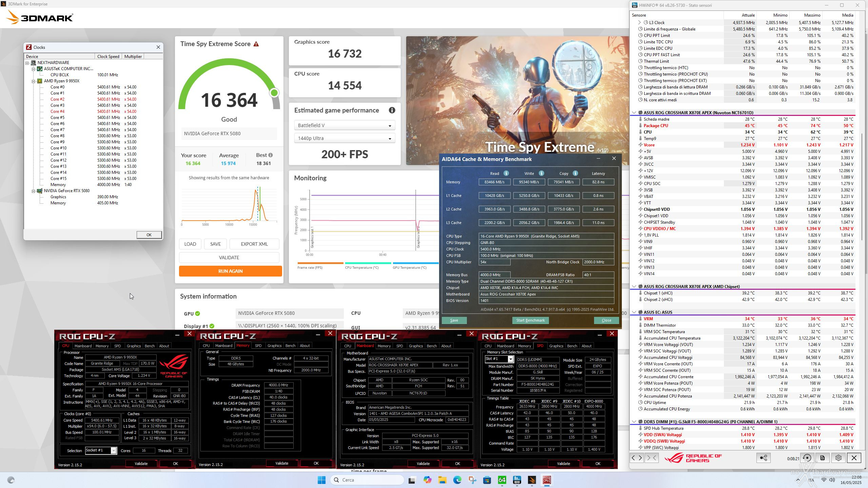
Task: Click the Cerca search box on taskbar
Action: 367,480
